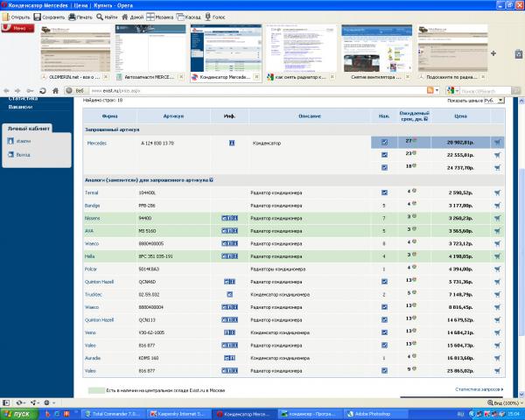Viewport: 525px width, 420px height.
Task: Click the Open toolbar button
Action: point(16,17)
